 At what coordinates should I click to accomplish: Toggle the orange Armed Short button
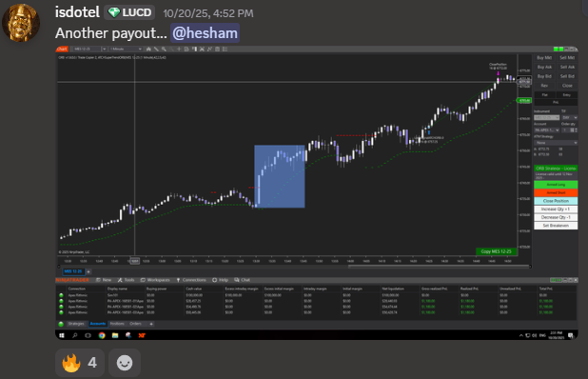(x=556, y=193)
